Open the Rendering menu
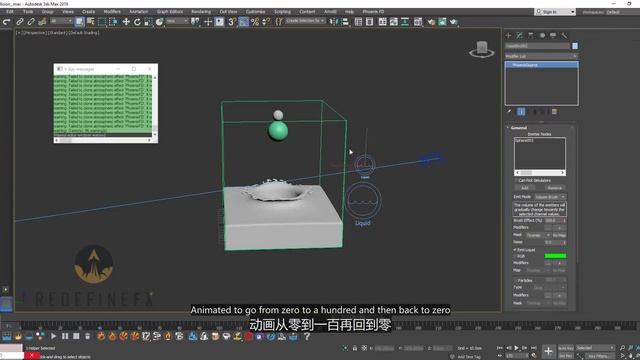Viewport: 640px width, 360px height. pos(201,12)
